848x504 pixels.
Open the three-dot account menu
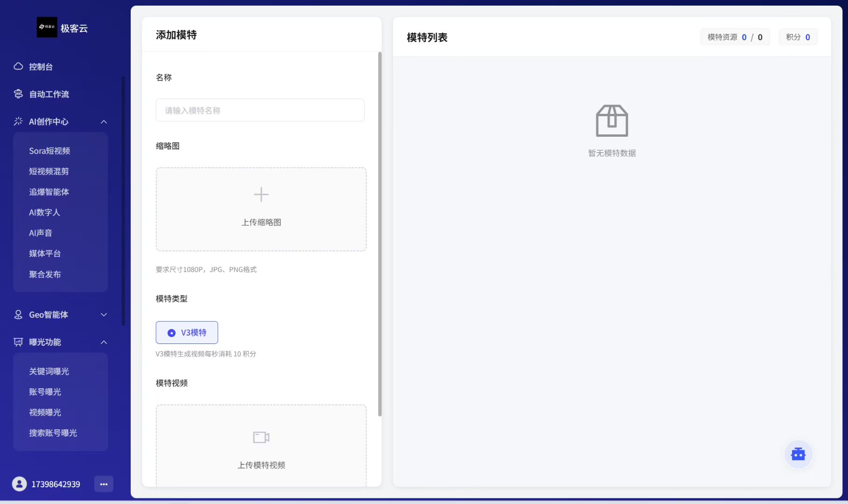(x=104, y=484)
